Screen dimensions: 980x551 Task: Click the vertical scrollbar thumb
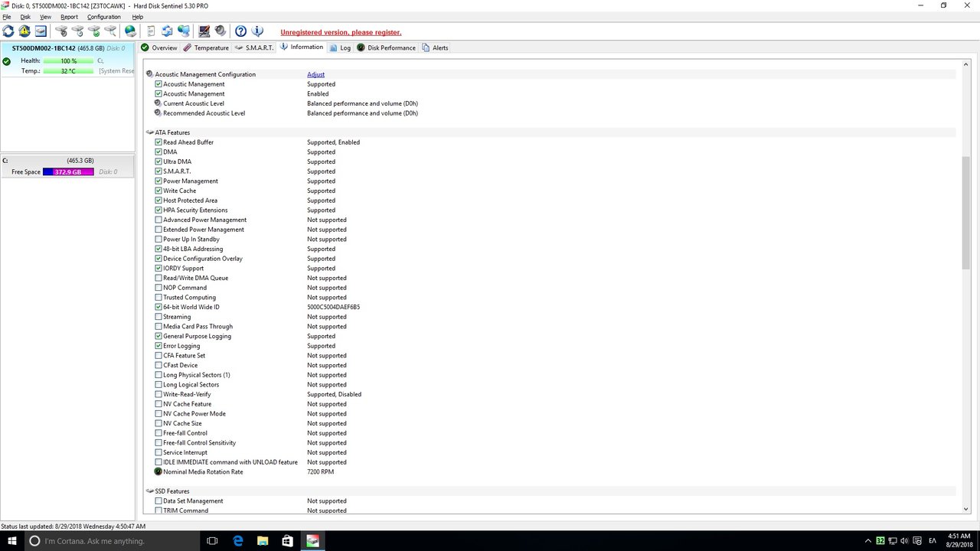[x=965, y=212]
